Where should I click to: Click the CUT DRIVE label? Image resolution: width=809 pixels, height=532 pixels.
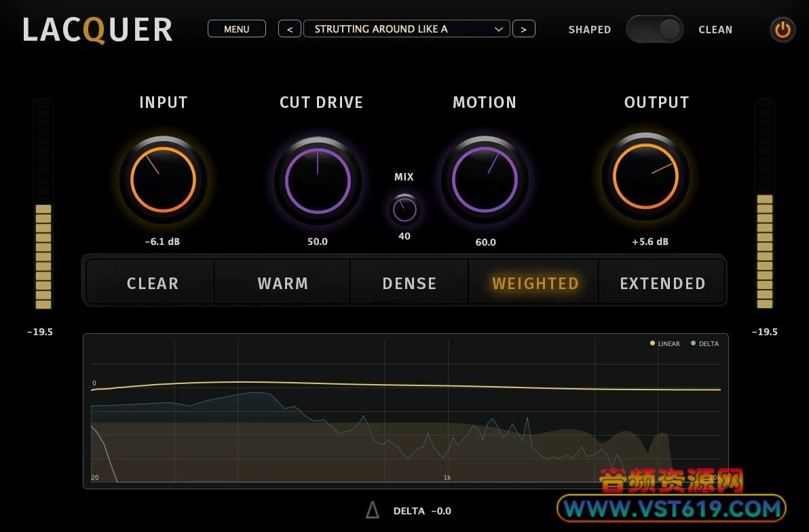(321, 102)
